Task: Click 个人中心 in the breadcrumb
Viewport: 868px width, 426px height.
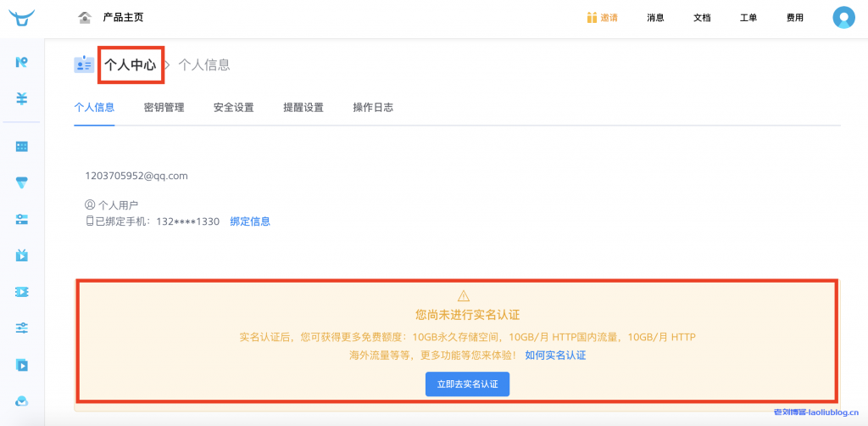Action: tap(131, 65)
